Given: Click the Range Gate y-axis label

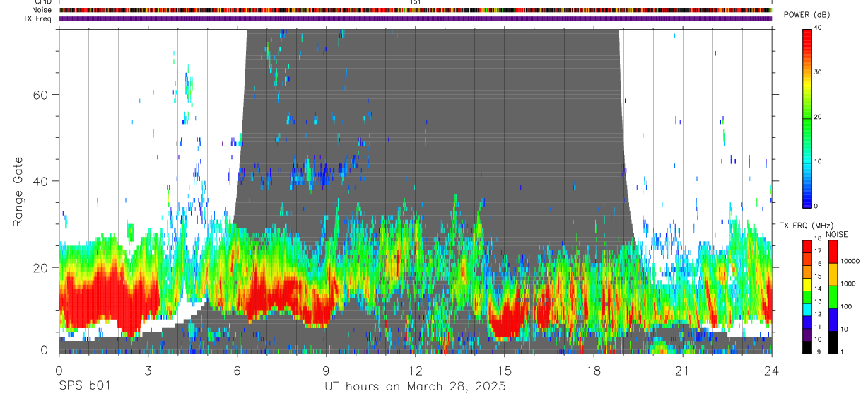Looking at the screenshot, I should [x=18, y=193].
